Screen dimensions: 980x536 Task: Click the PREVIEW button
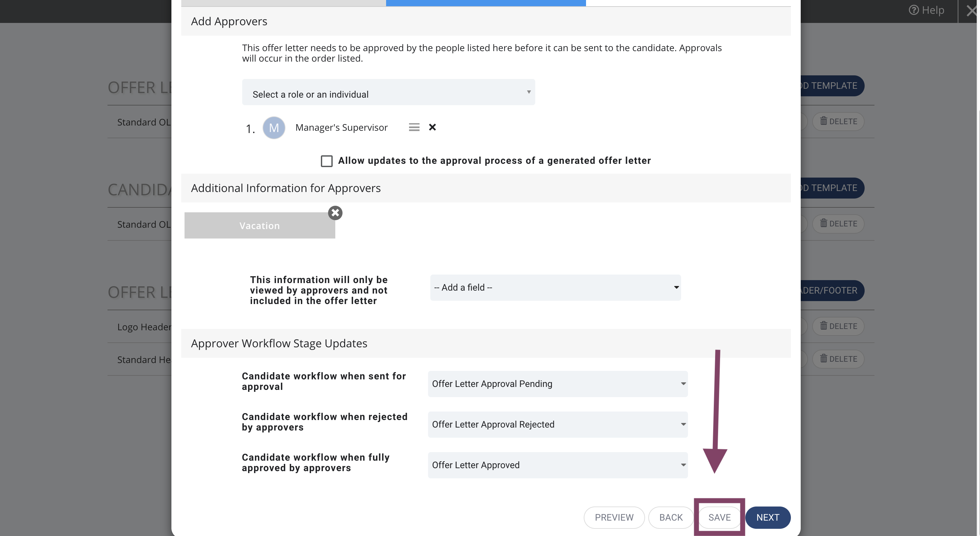click(x=614, y=517)
